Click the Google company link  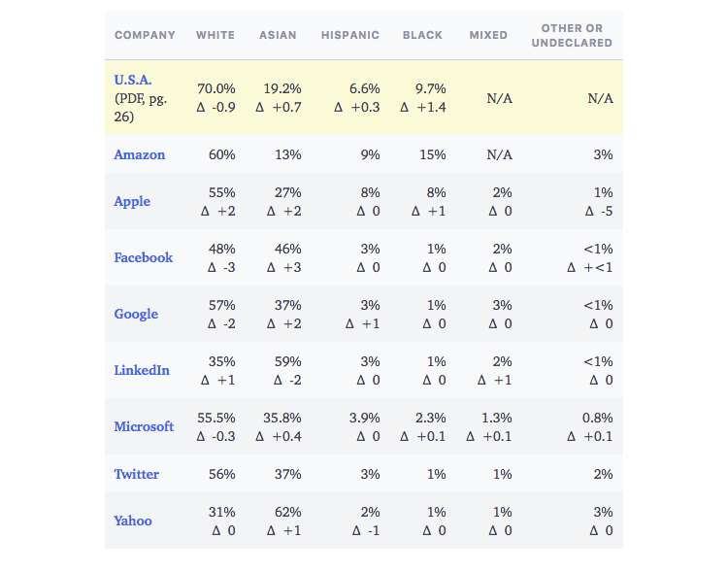[x=136, y=314]
